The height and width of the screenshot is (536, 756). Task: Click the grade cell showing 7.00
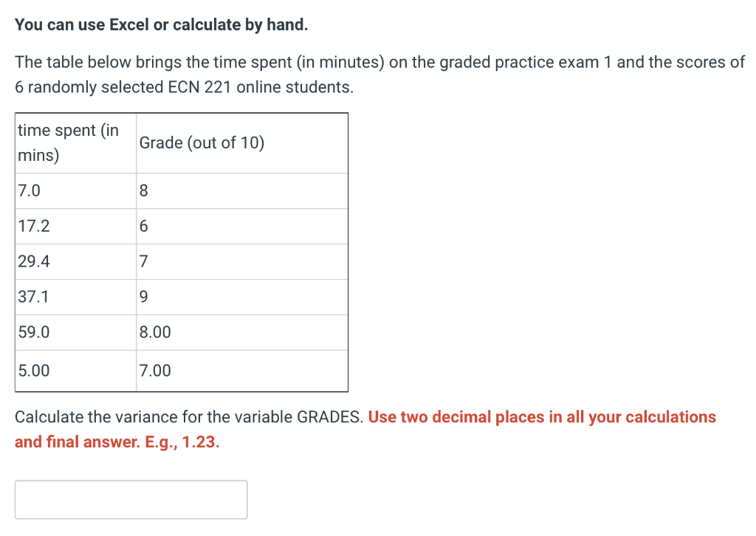point(242,371)
